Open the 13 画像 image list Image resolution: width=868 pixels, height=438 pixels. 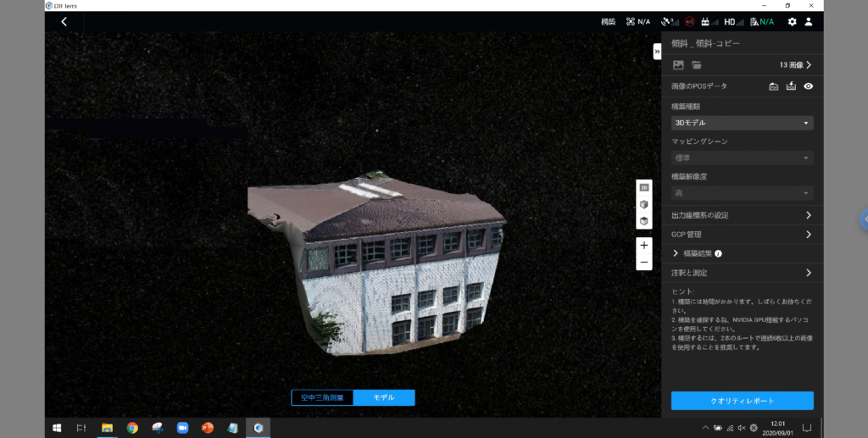795,65
